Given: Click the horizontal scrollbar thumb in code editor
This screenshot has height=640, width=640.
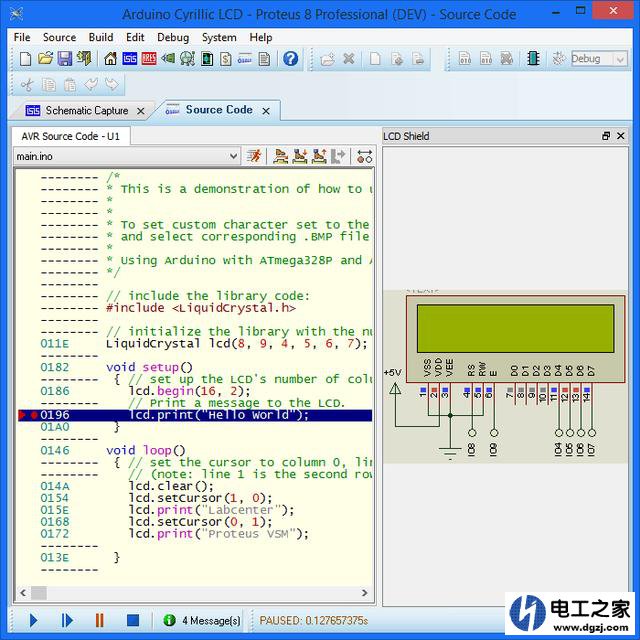Looking at the screenshot, I should [x=39, y=593].
